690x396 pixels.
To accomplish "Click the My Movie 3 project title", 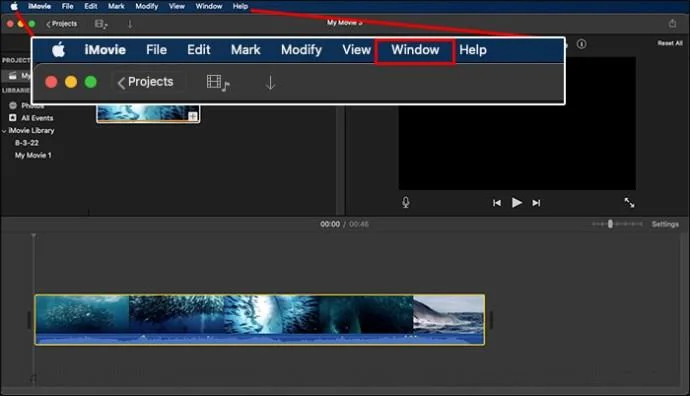I will [345, 22].
